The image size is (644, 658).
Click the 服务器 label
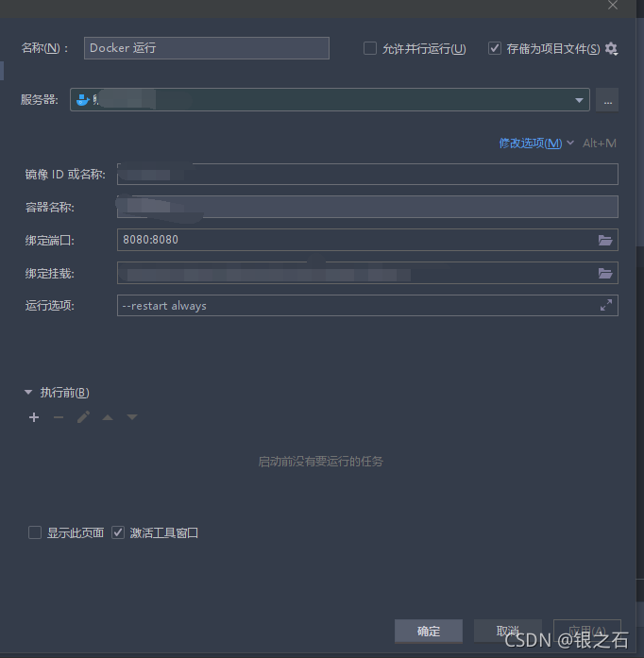point(40,100)
